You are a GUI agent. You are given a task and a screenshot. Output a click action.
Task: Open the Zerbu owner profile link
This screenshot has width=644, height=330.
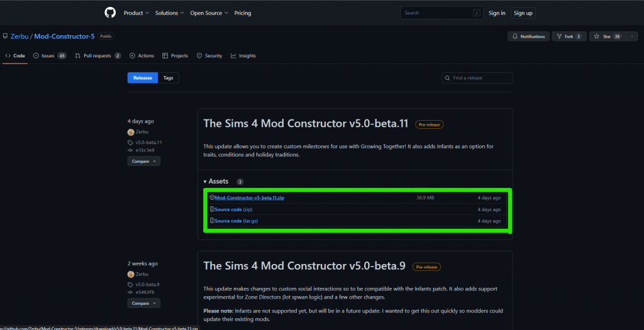pos(19,36)
